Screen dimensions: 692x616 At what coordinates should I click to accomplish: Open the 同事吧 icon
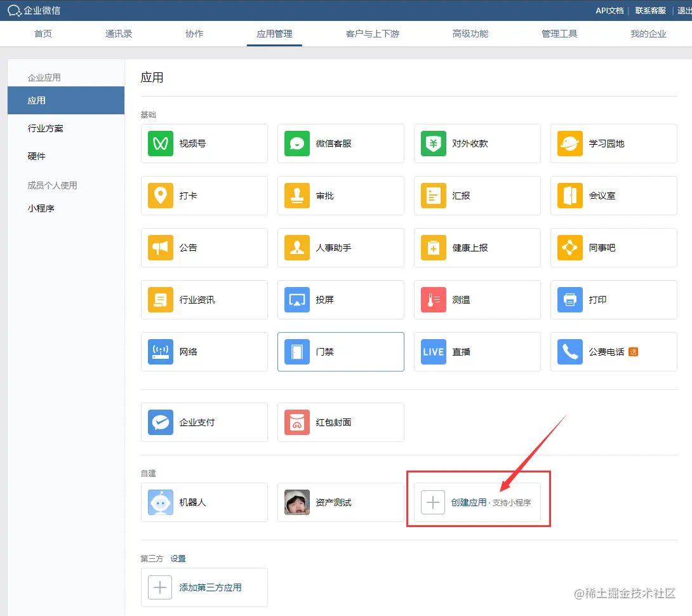click(569, 248)
